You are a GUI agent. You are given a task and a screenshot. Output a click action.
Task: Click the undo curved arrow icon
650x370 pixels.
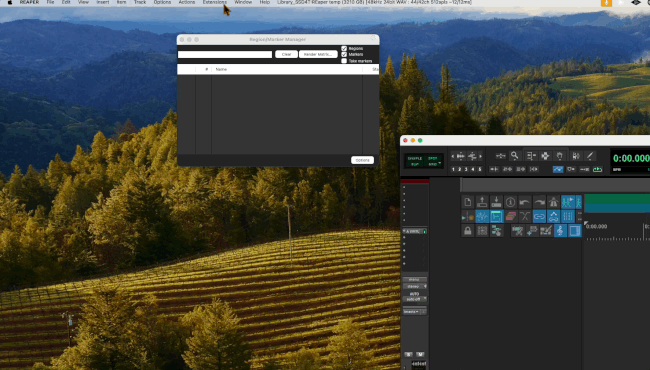pos(525,202)
